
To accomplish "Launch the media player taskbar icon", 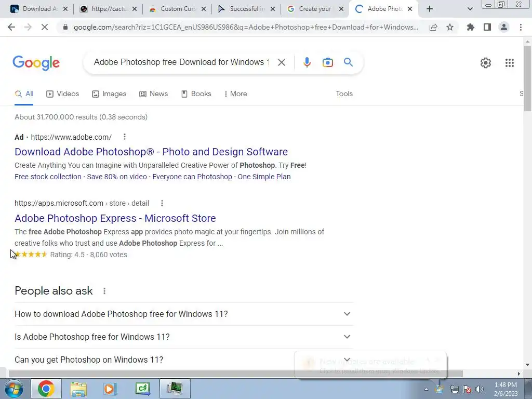I will pos(110,389).
